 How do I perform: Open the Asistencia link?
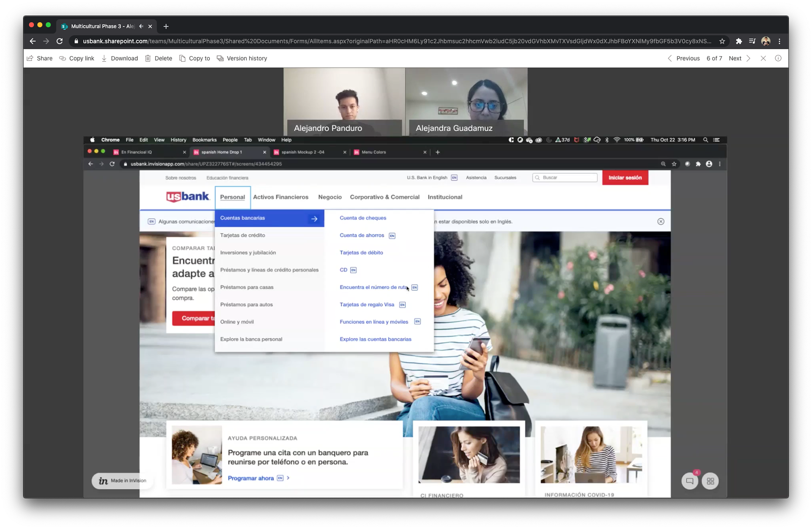(x=476, y=178)
